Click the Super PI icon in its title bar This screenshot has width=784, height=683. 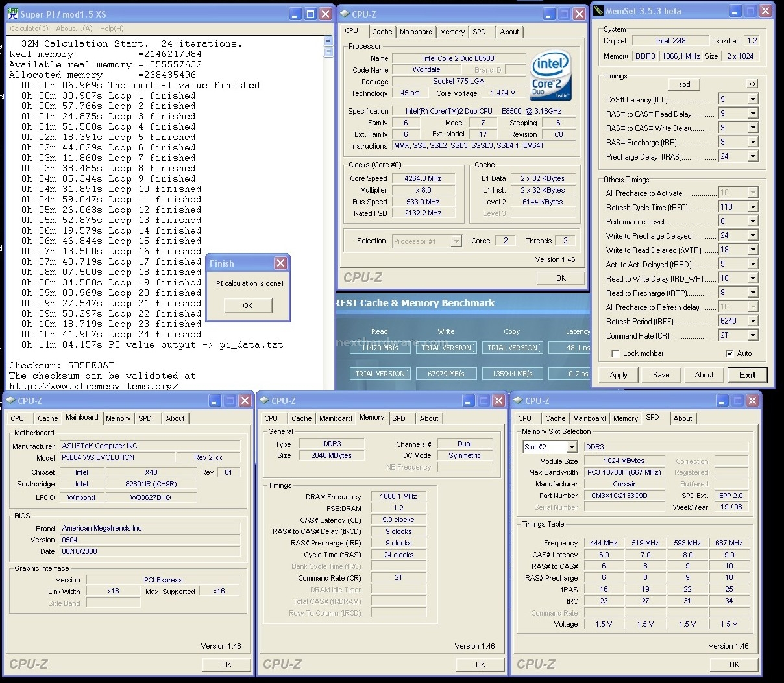(x=12, y=14)
